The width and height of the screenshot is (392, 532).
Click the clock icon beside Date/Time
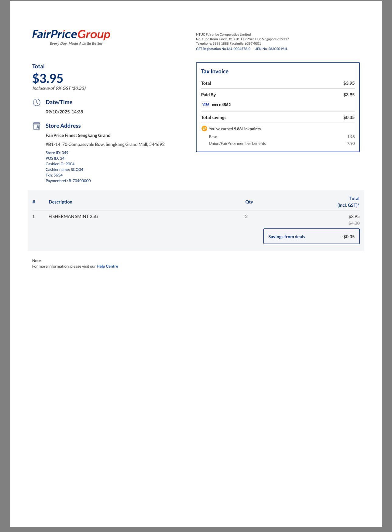(36, 102)
